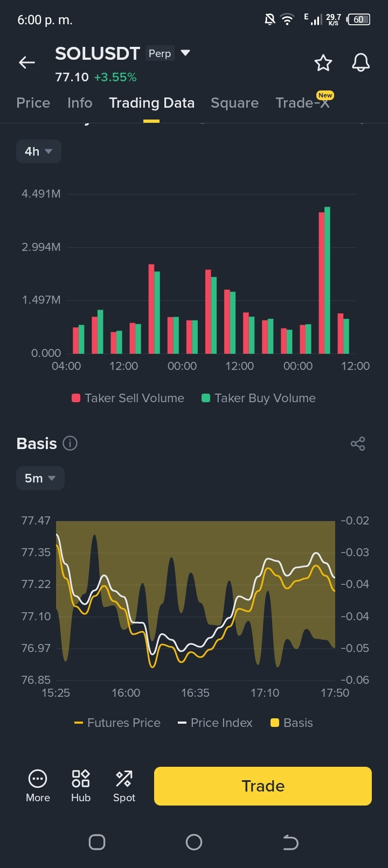Switch to the Price tab
Screen dimensions: 388x868
point(33,103)
